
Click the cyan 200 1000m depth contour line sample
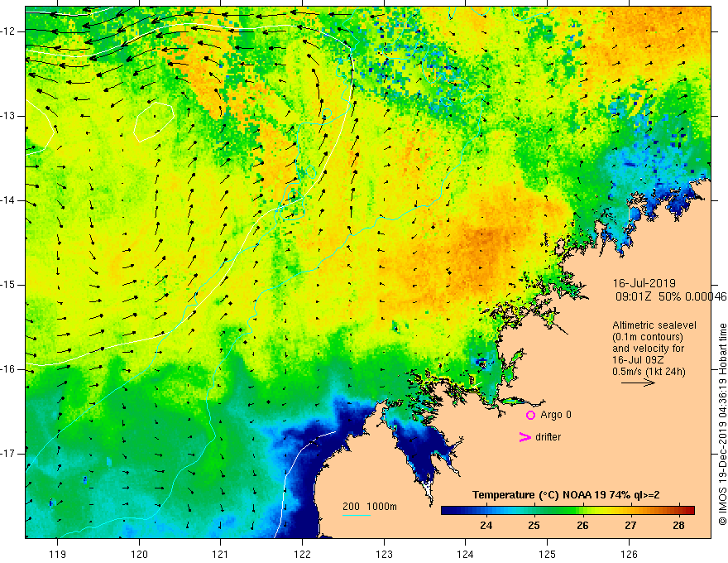pos(357,515)
